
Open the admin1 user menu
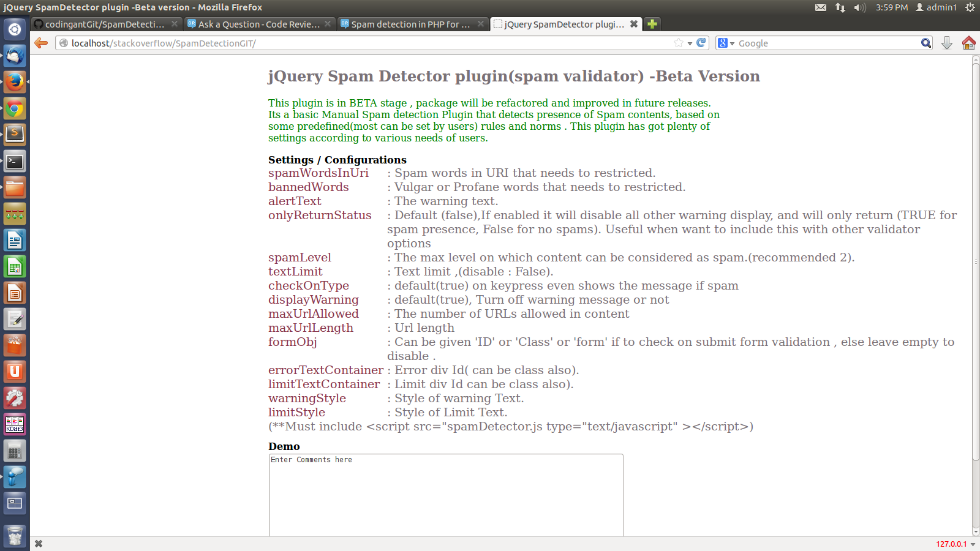(937, 7)
